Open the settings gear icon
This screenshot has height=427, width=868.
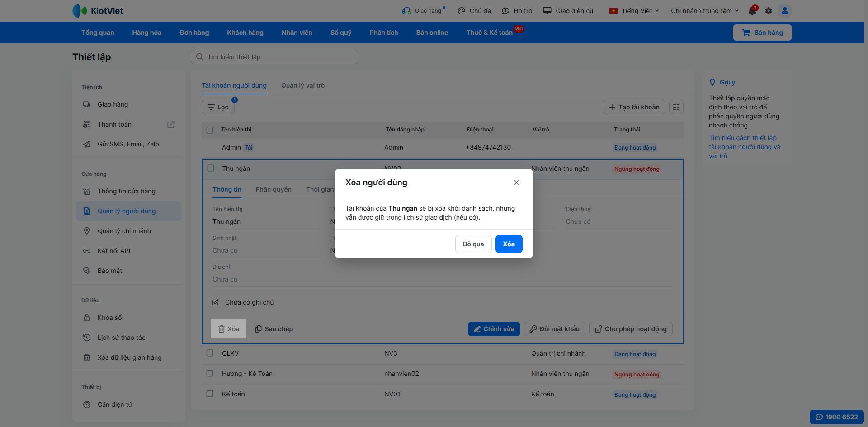769,11
